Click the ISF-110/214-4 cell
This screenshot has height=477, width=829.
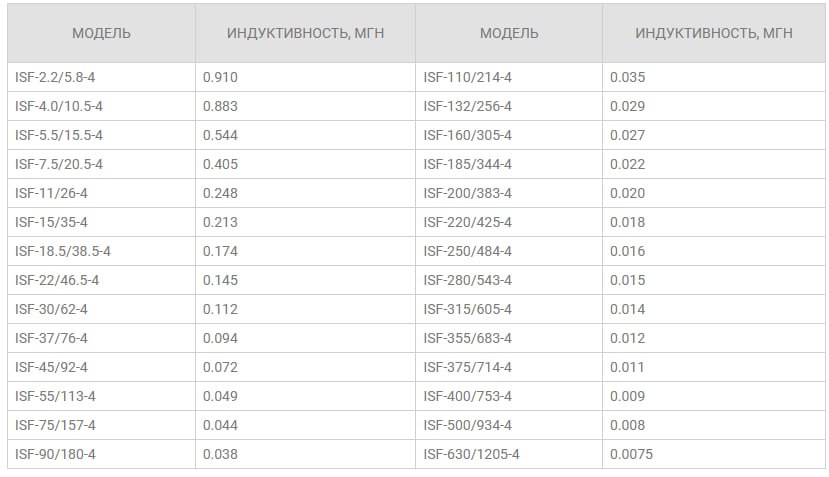pos(509,77)
